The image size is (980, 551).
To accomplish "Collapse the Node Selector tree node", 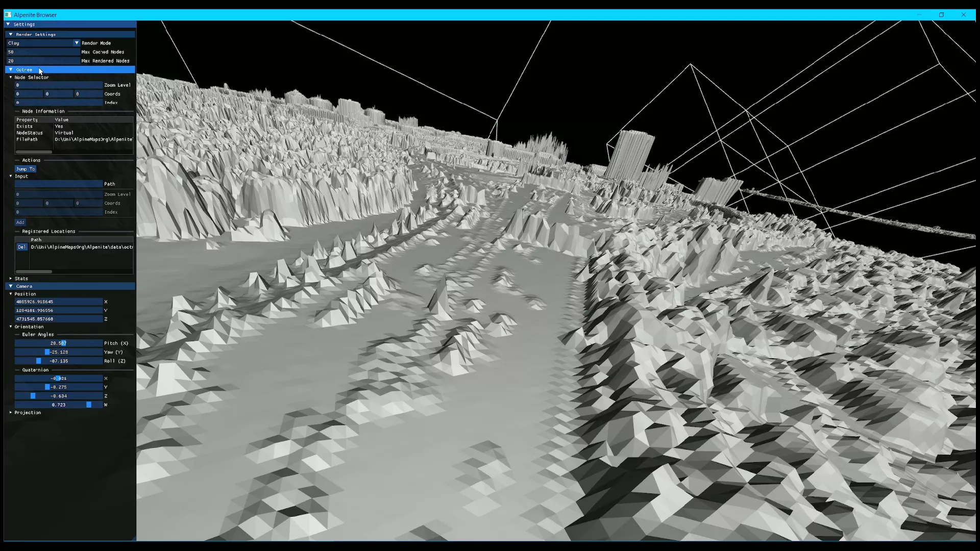I will click(x=11, y=78).
